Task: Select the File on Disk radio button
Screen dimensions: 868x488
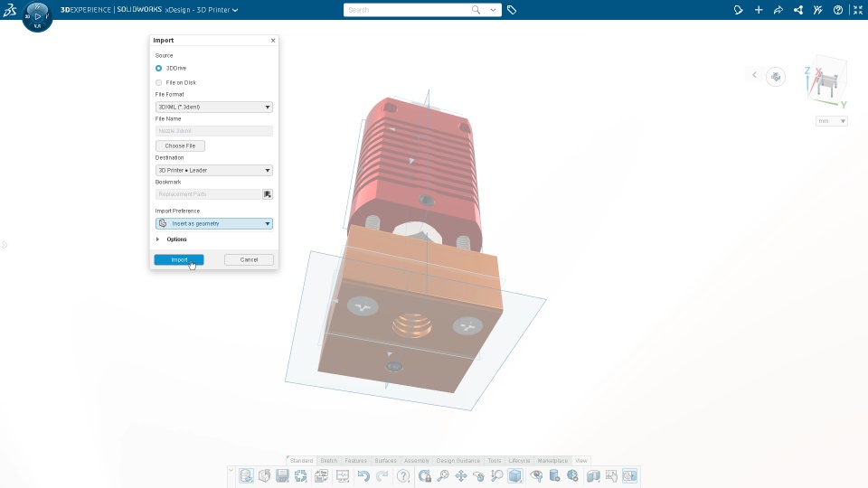Action: click(x=159, y=82)
